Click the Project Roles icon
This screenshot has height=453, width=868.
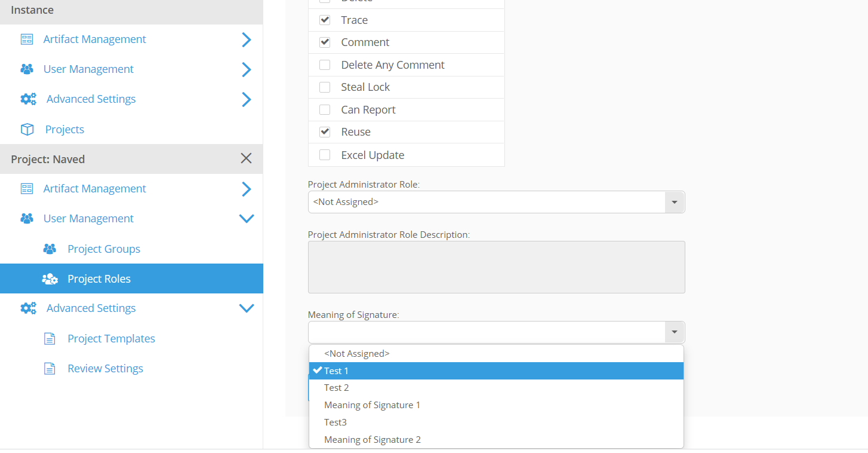50,279
